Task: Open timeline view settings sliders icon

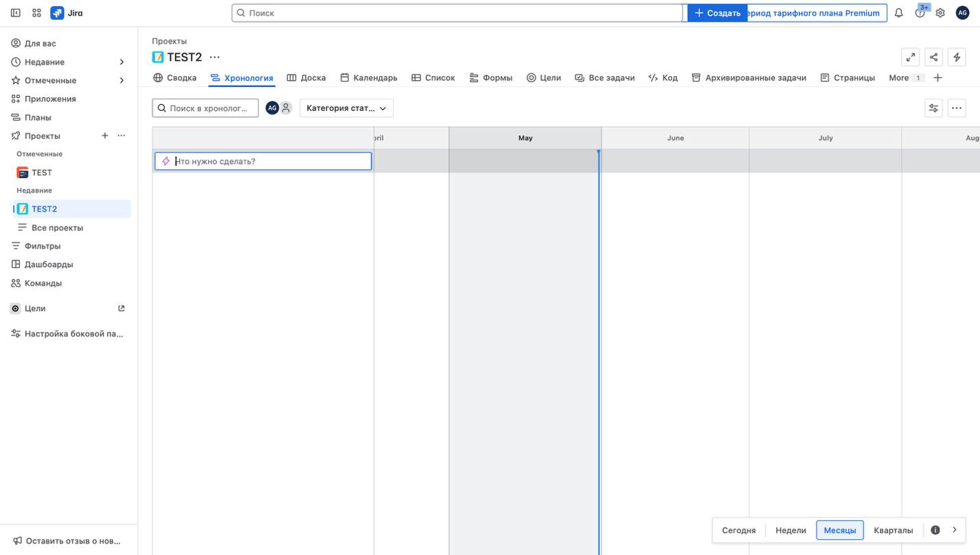Action: point(933,108)
